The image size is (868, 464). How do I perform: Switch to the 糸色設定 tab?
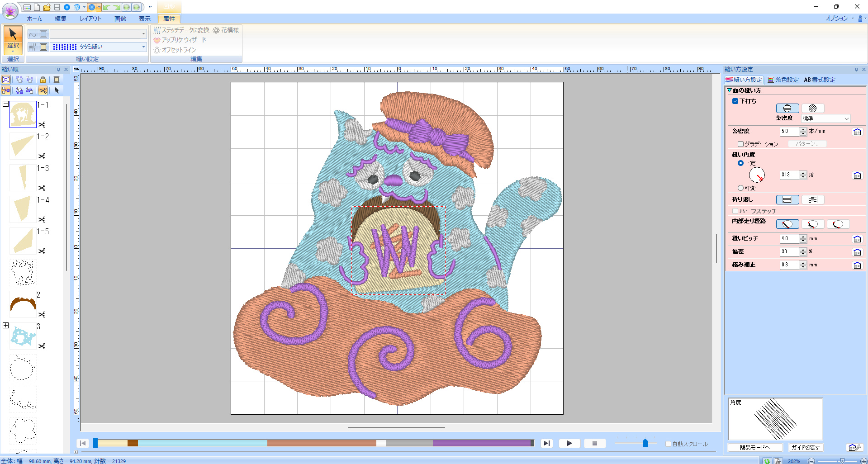tap(783, 80)
